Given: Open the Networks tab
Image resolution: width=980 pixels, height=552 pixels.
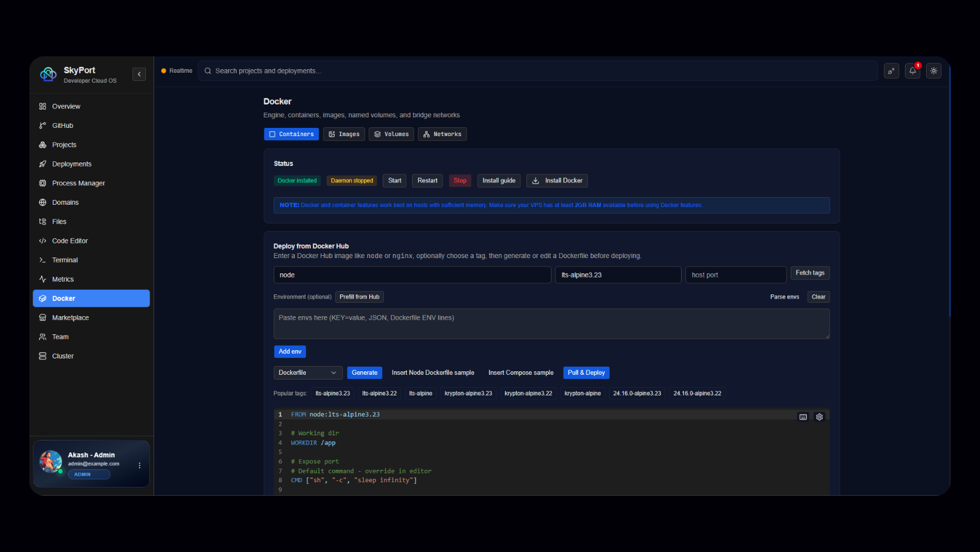Looking at the screenshot, I should [443, 134].
